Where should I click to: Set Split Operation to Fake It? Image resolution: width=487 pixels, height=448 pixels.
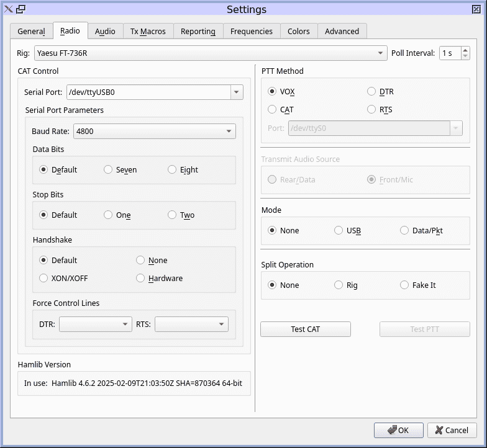pyautogui.click(x=405, y=285)
